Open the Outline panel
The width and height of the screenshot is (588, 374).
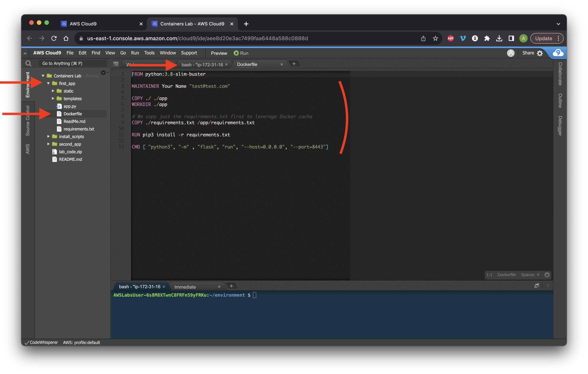click(x=560, y=100)
